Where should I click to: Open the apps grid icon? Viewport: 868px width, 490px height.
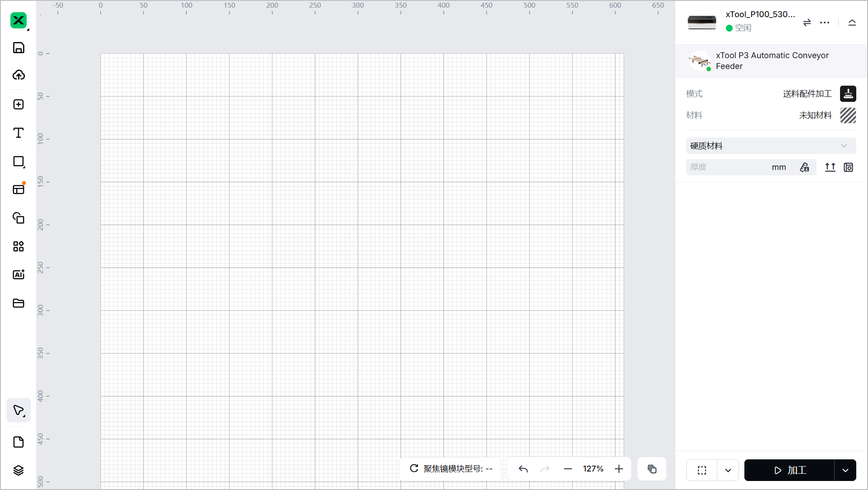[x=18, y=246]
